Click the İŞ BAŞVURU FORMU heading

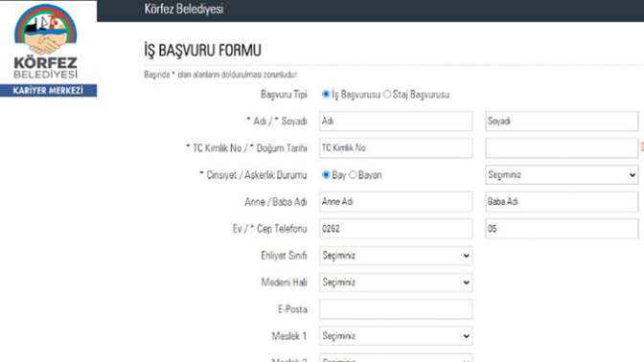tap(202, 51)
